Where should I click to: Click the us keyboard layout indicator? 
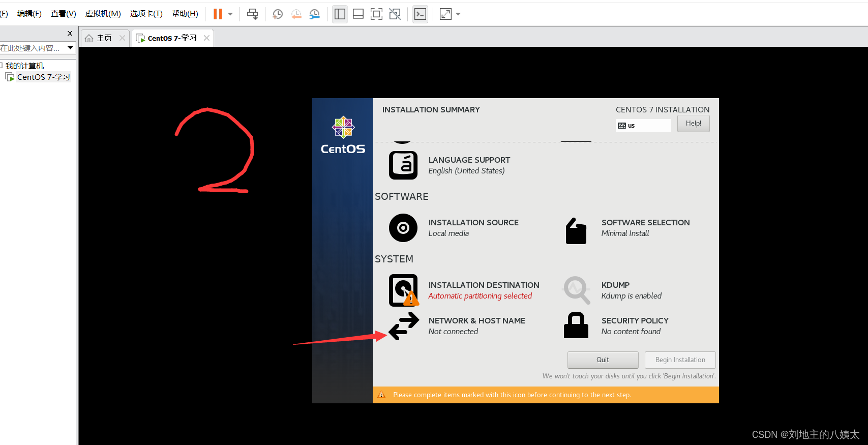click(x=643, y=126)
